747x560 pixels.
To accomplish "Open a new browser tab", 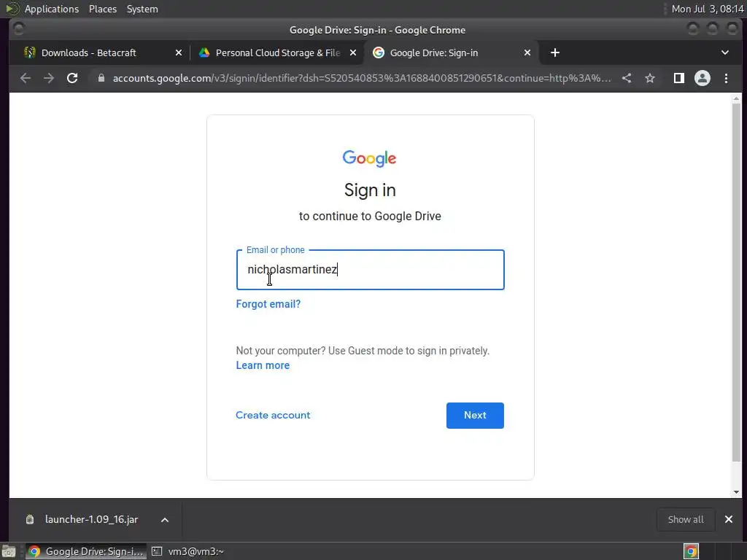I will [555, 52].
